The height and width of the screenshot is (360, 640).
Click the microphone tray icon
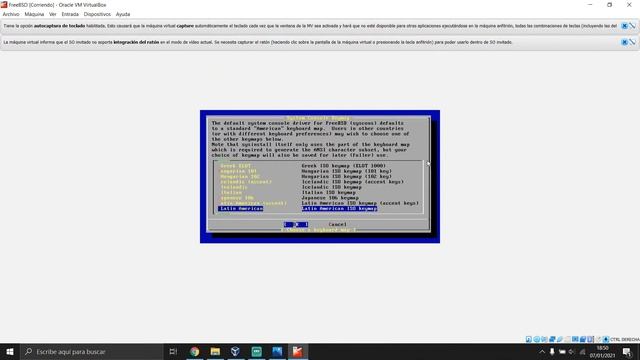click(x=552, y=351)
